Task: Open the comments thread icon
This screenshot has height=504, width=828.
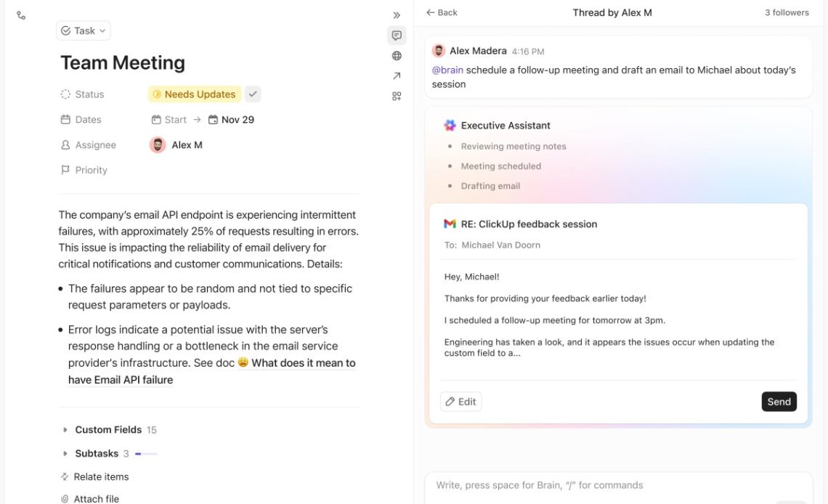Action: (397, 36)
